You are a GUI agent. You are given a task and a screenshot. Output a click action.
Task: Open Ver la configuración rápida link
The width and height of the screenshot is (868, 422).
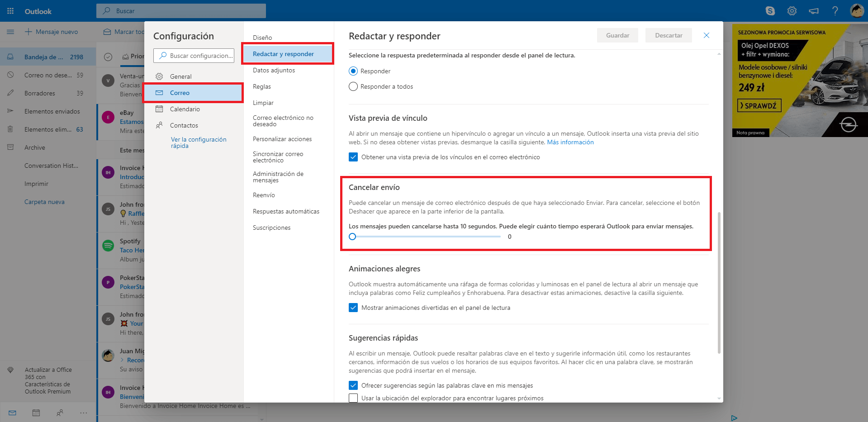[199, 142]
